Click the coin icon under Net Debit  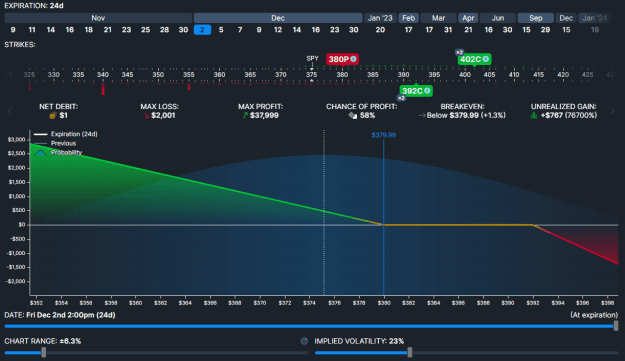pyautogui.click(x=53, y=116)
